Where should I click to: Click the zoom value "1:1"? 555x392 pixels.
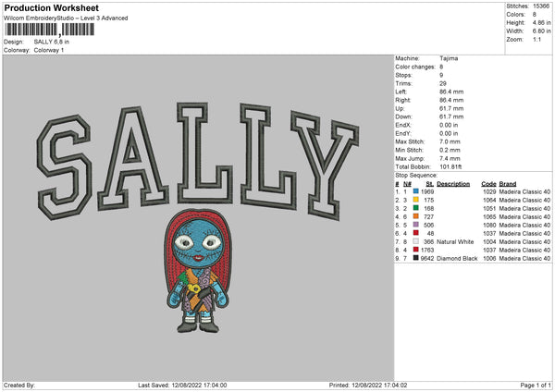[x=536, y=39]
